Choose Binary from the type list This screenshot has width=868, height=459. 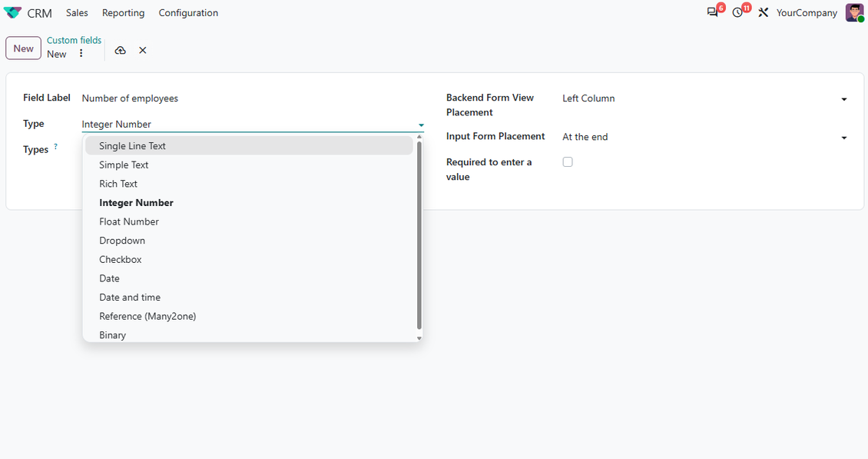[x=249, y=334]
